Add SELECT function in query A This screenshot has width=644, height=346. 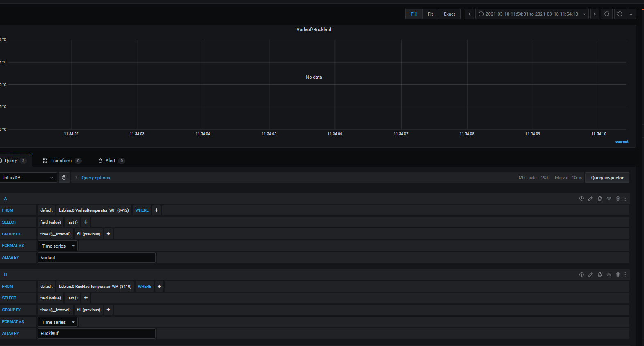click(86, 222)
